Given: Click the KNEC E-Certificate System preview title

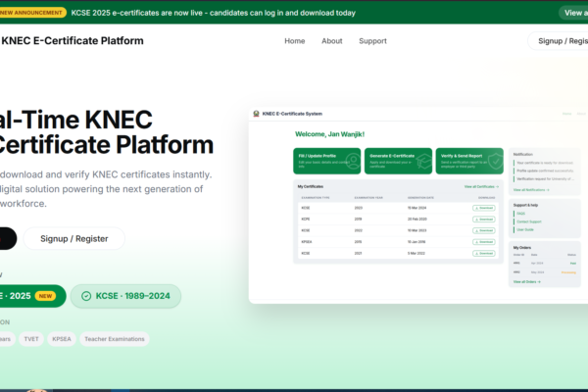Looking at the screenshot, I should [x=292, y=114].
